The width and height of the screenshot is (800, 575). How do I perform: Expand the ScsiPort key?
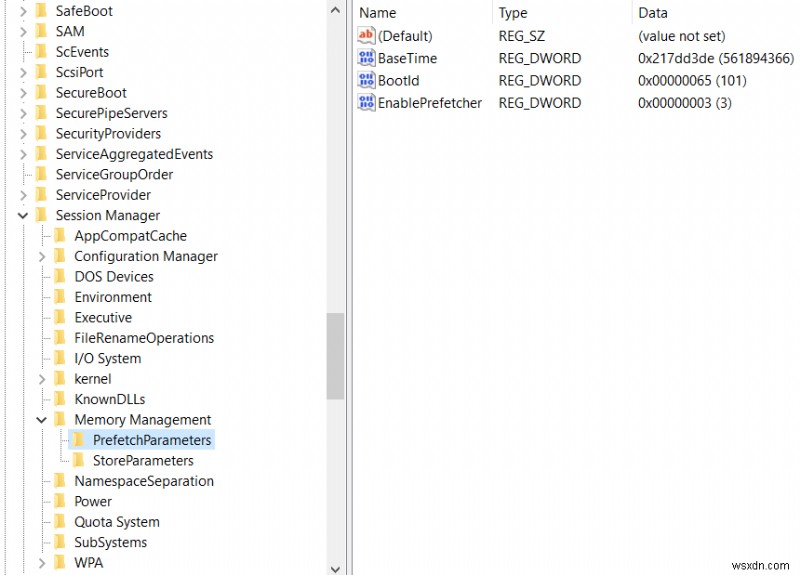(x=23, y=72)
